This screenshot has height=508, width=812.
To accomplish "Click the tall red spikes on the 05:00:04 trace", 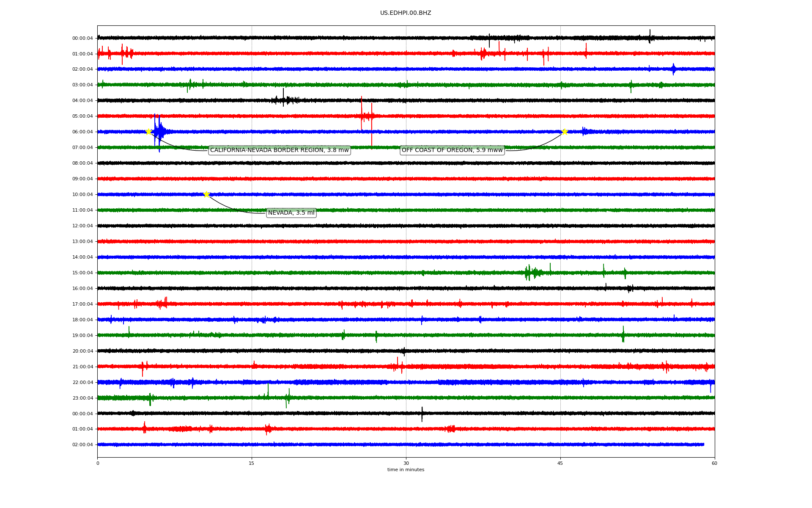I will tap(366, 116).
